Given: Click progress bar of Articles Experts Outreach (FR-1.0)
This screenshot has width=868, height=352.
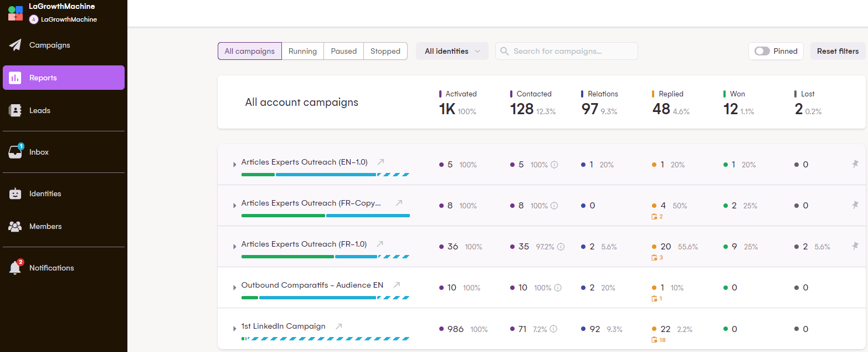Looking at the screenshot, I should pyautogui.click(x=325, y=257).
